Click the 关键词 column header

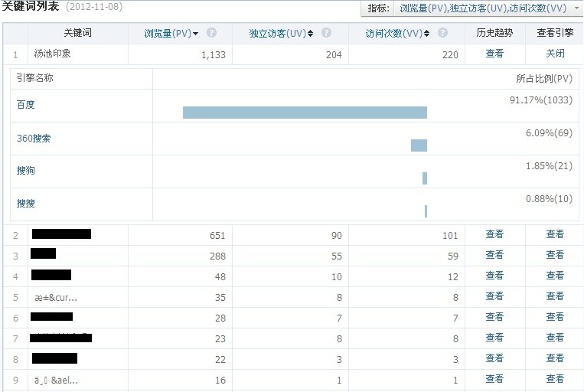pyautogui.click(x=77, y=33)
